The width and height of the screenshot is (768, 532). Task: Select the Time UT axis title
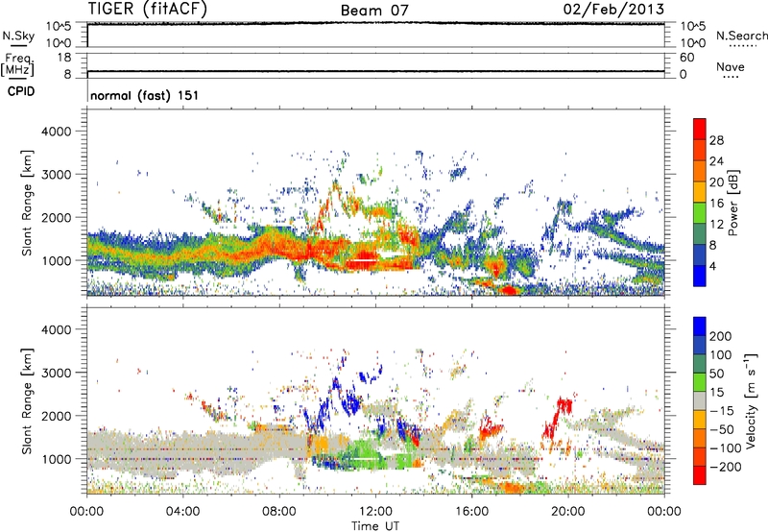375,526
